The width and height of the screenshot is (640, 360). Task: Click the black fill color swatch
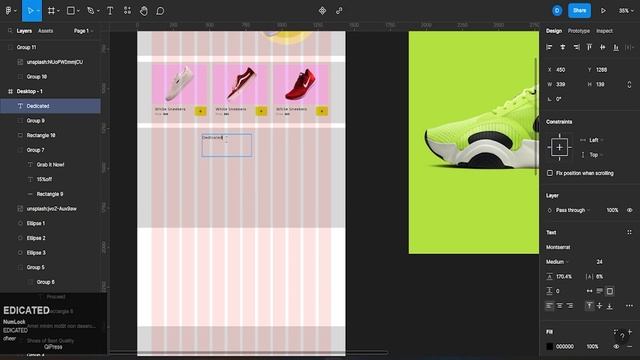tap(549, 347)
